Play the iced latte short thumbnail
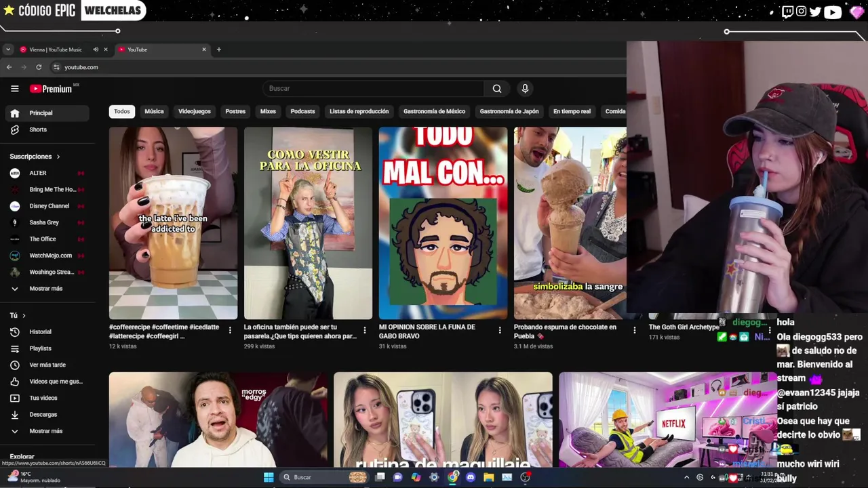The width and height of the screenshot is (868, 488). pos(173,223)
